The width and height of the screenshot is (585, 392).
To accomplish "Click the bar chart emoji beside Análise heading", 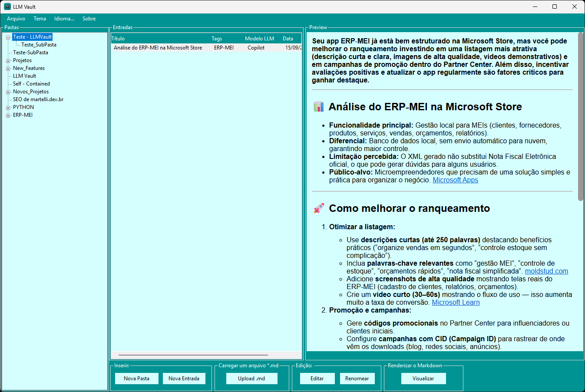I will point(319,107).
